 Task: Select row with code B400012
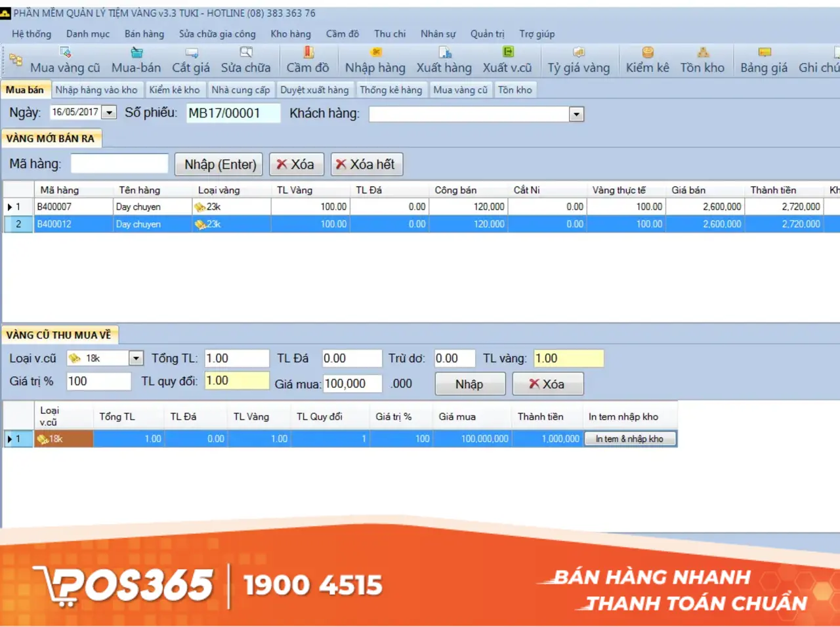(420, 224)
